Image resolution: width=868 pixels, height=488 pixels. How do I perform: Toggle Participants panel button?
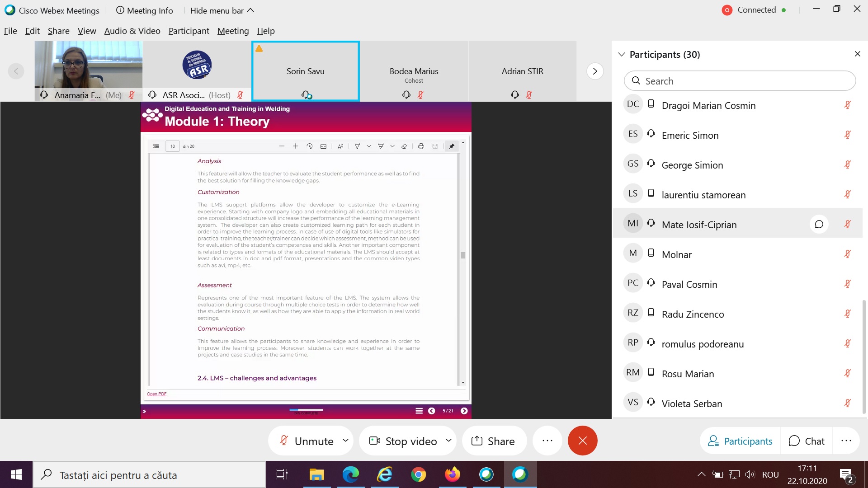click(740, 441)
